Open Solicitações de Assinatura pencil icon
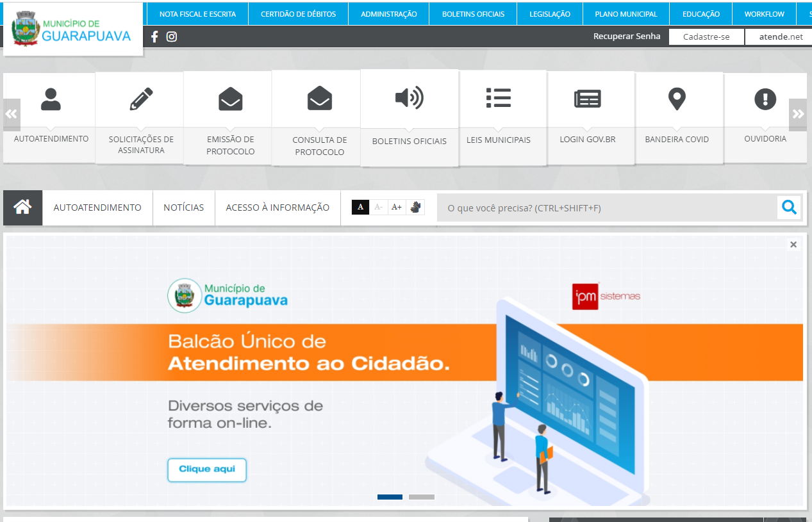 pyautogui.click(x=141, y=99)
